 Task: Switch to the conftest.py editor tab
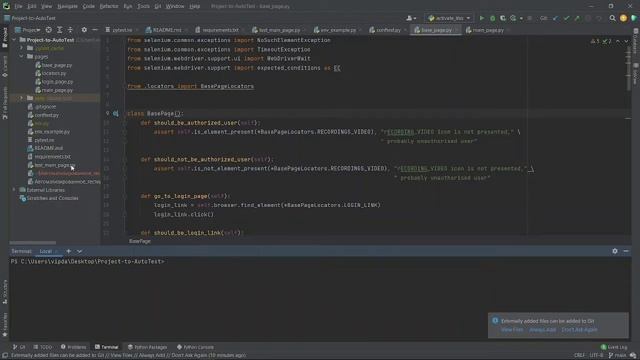coord(387,30)
